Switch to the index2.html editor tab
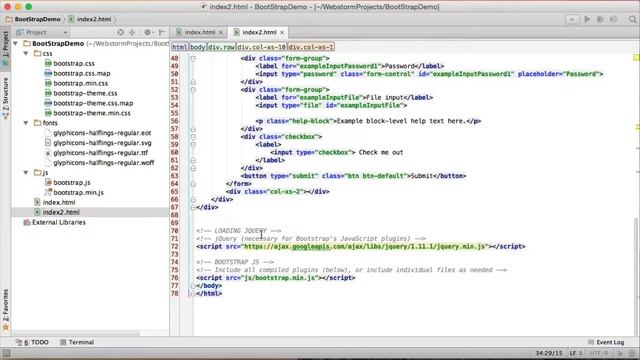Viewport: 640px width, 360px height. click(x=259, y=32)
